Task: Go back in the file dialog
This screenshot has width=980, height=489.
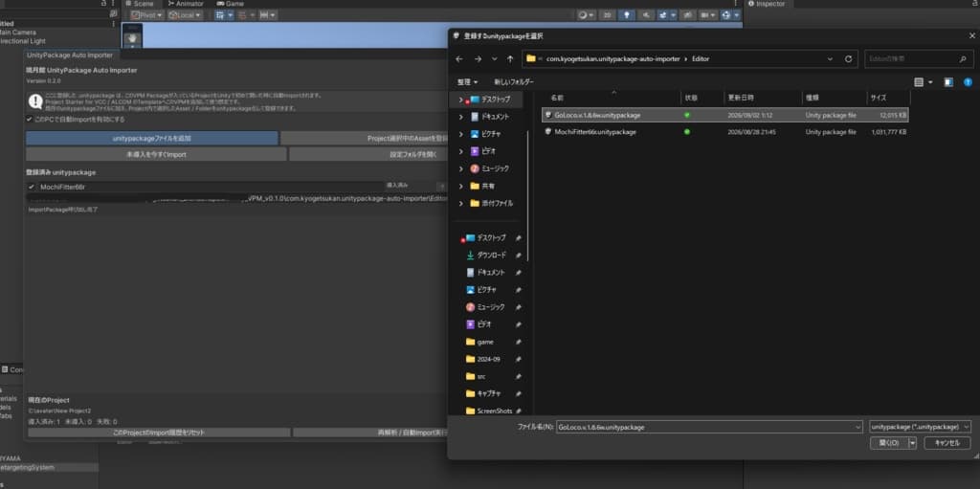Action: (459, 58)
